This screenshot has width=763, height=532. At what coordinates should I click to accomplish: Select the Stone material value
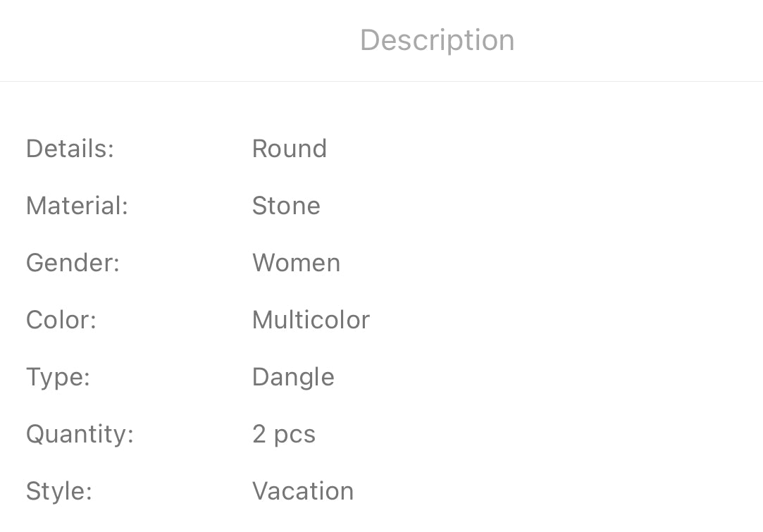click(286, 206)
